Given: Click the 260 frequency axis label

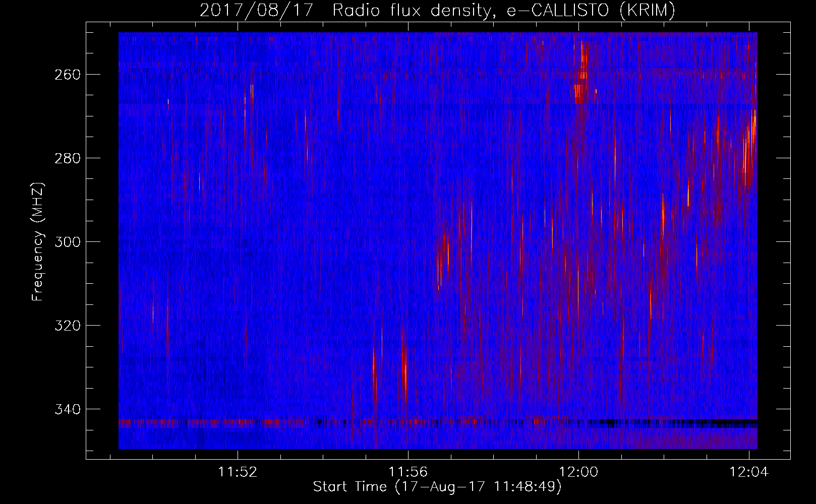Looking at the screenshot, I should [x=68, y=75].
